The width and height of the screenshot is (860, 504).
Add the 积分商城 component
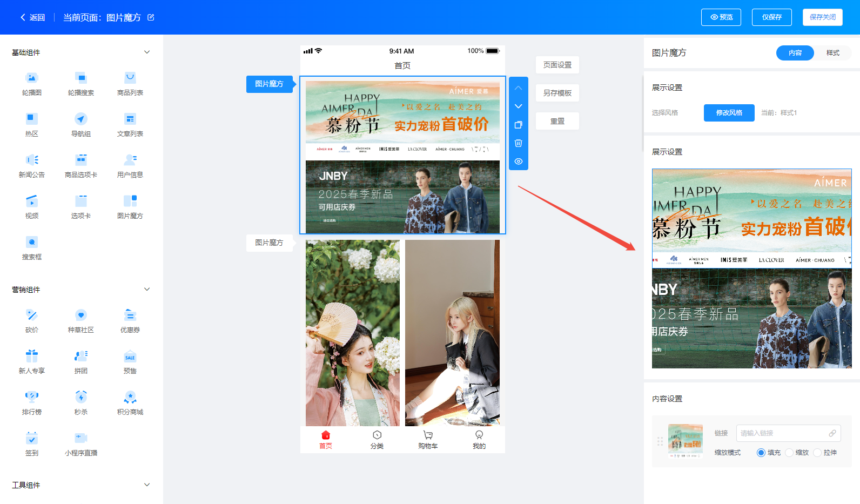pyautogui.click(x=130, y=404)
